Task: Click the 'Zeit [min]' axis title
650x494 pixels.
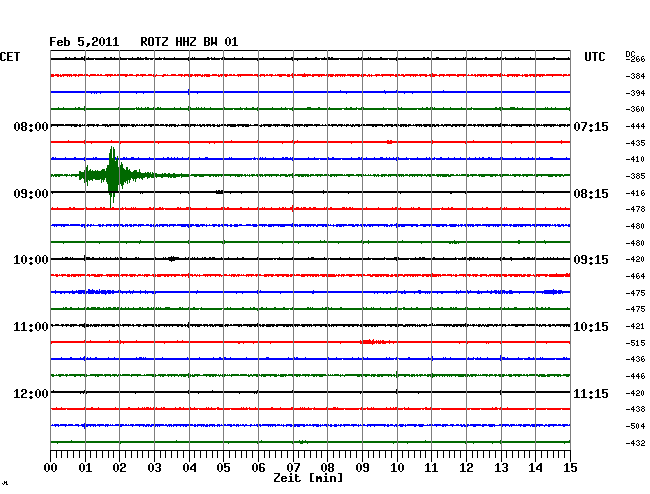Action: tap(308, 478)
